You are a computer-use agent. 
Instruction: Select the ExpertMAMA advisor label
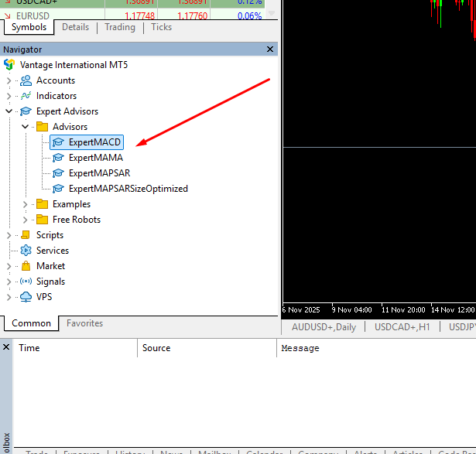click(96, 158)
